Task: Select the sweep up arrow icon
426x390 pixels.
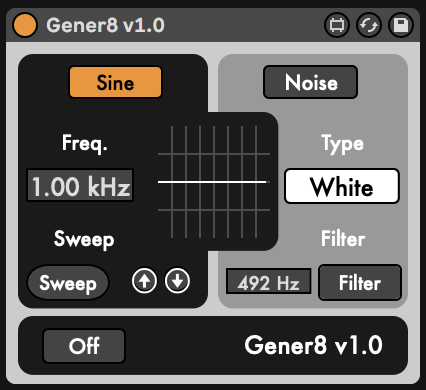Action: coord(144,281)
